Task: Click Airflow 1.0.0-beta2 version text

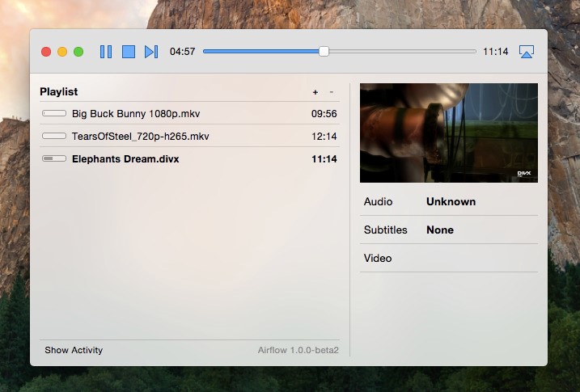Action: click(x=298, y=350)
